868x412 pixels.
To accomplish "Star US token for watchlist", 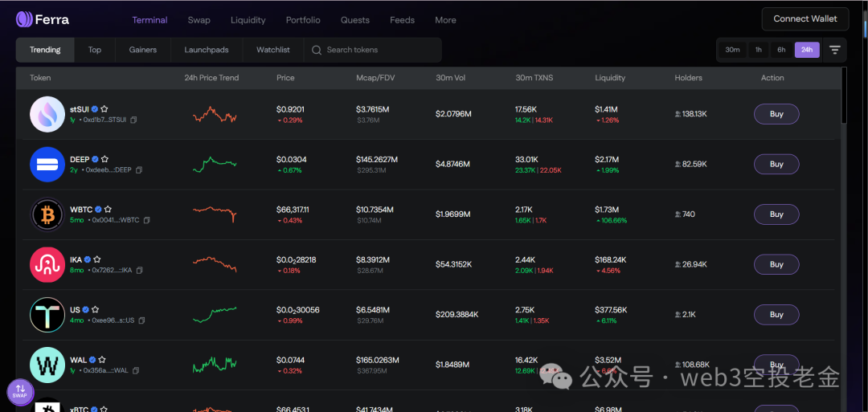I will (95, 310).
